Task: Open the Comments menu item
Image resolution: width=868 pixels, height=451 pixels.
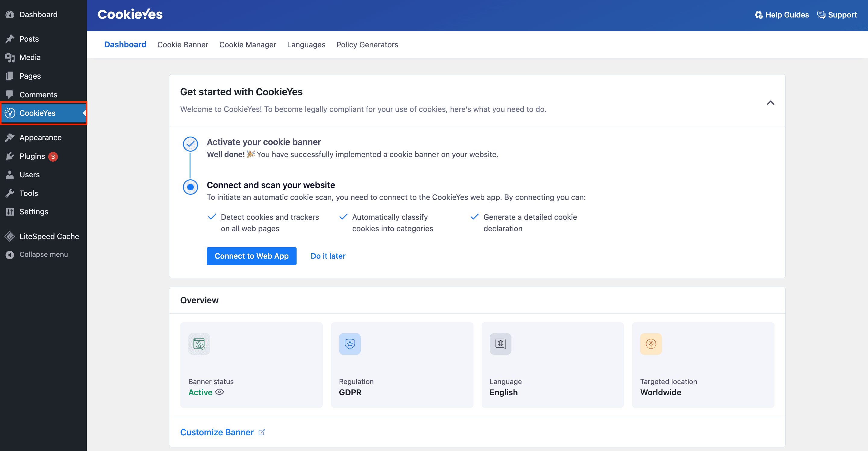Action: (43, 95)
